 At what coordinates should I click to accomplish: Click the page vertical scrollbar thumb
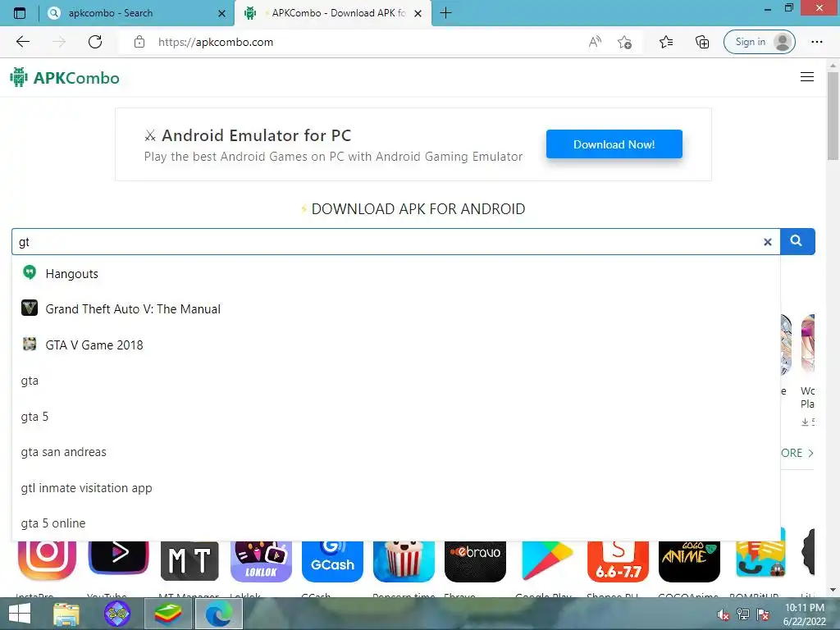pos(833,115)
